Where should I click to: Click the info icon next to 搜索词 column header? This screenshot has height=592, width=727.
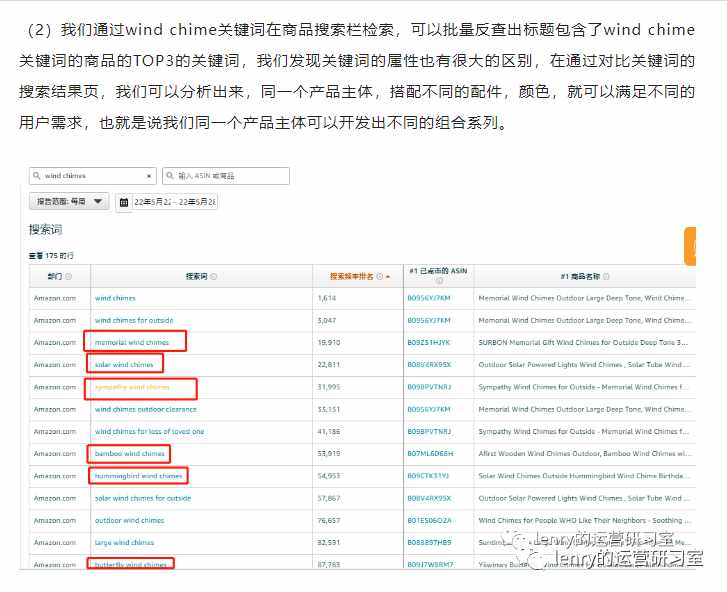coord(213,276)
